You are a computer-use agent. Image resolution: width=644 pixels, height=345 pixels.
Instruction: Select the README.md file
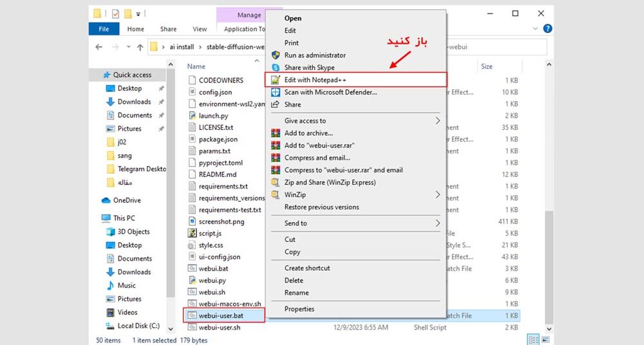point(218,174)
